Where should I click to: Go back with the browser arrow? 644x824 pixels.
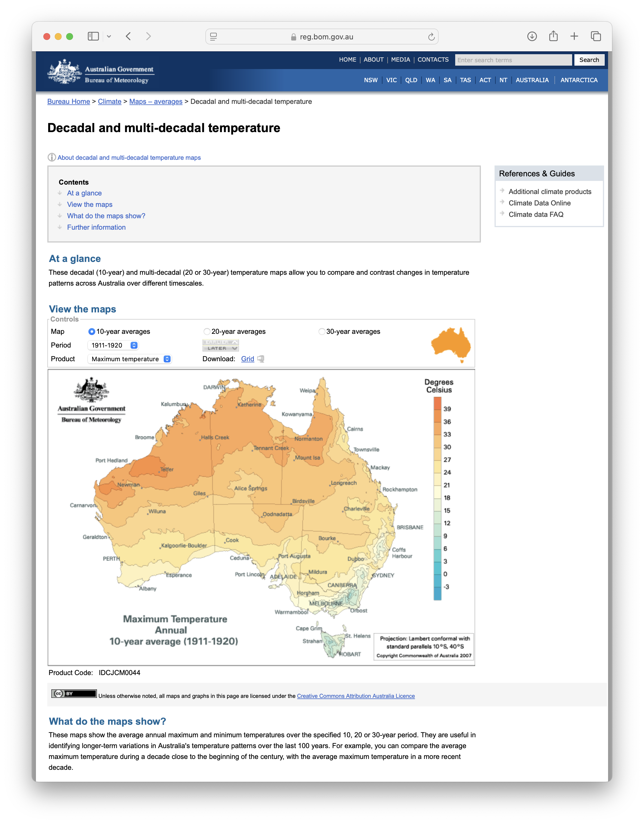coord(129,37)
